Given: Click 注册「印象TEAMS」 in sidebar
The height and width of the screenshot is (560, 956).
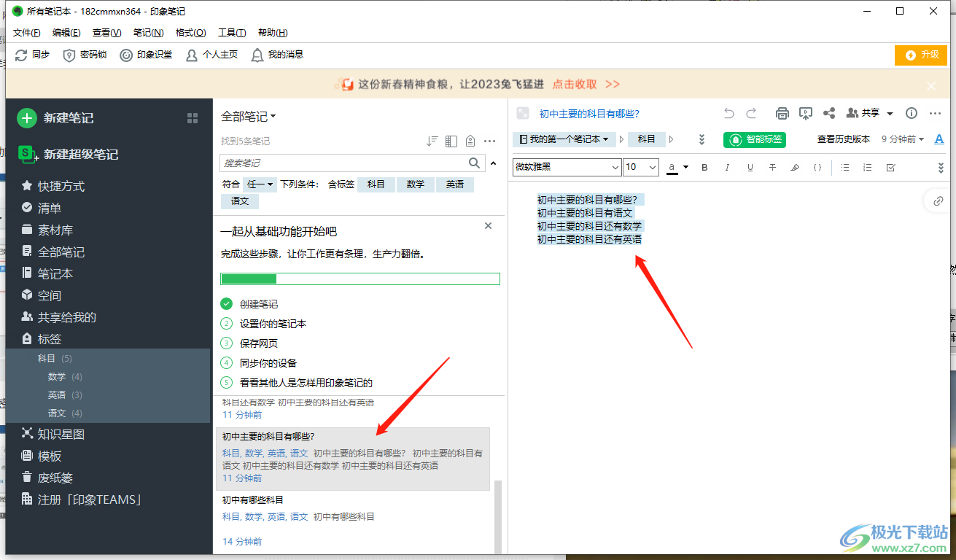Looking at the screenshot, I should click(x=81, y=499).
